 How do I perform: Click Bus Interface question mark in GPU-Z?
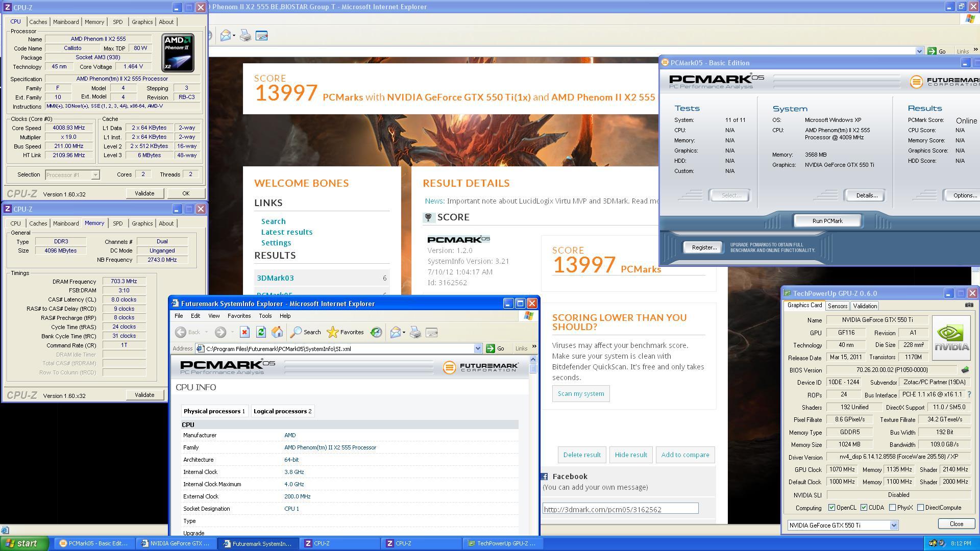point(969,395)
